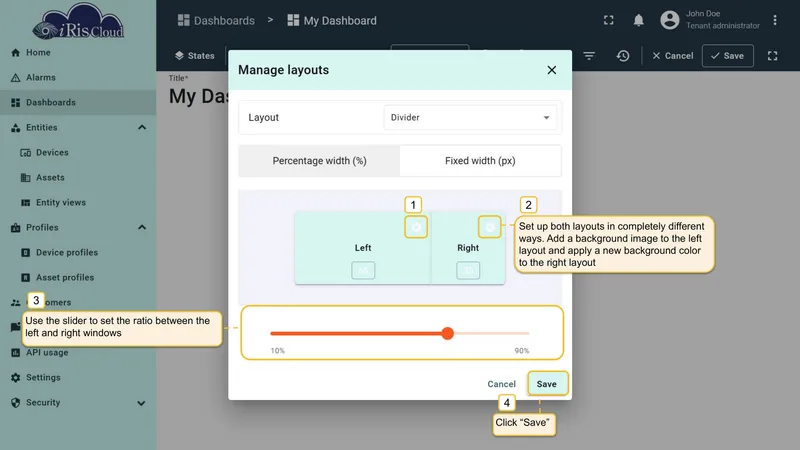Open notifications bell icon
The image size is (800, 450).
tap(638, 20)
